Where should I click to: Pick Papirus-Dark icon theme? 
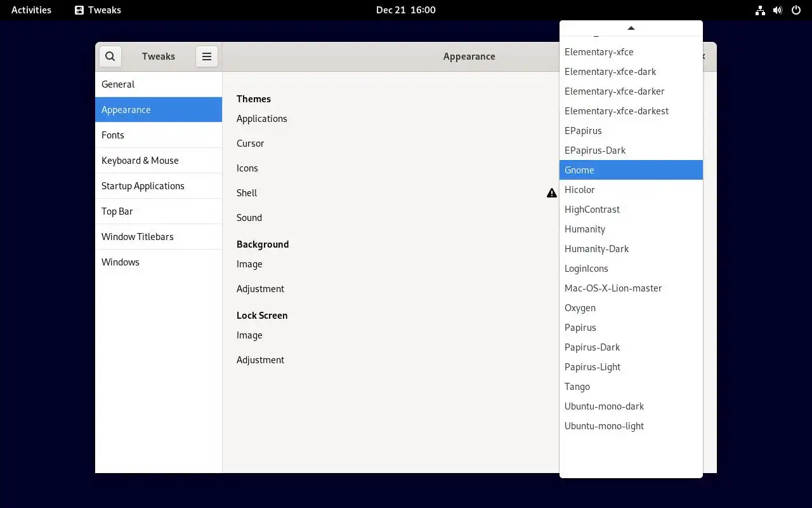[631, 347]
